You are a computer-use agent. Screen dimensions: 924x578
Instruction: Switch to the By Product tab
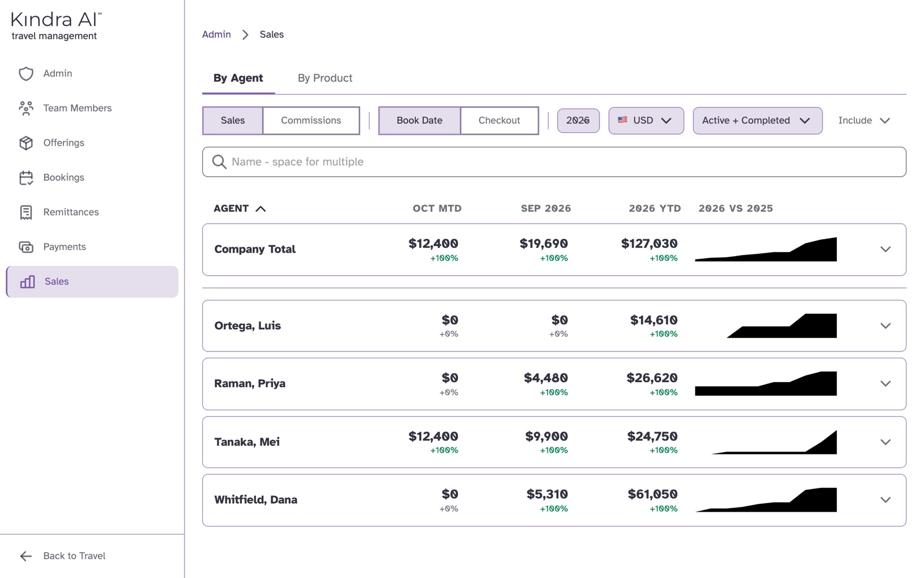(x=325, y=78)
